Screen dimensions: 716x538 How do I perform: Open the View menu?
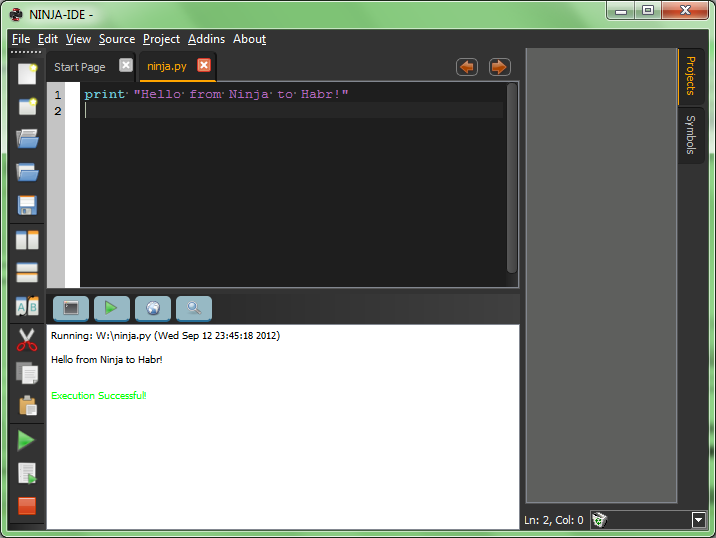[x=78, y=39]
